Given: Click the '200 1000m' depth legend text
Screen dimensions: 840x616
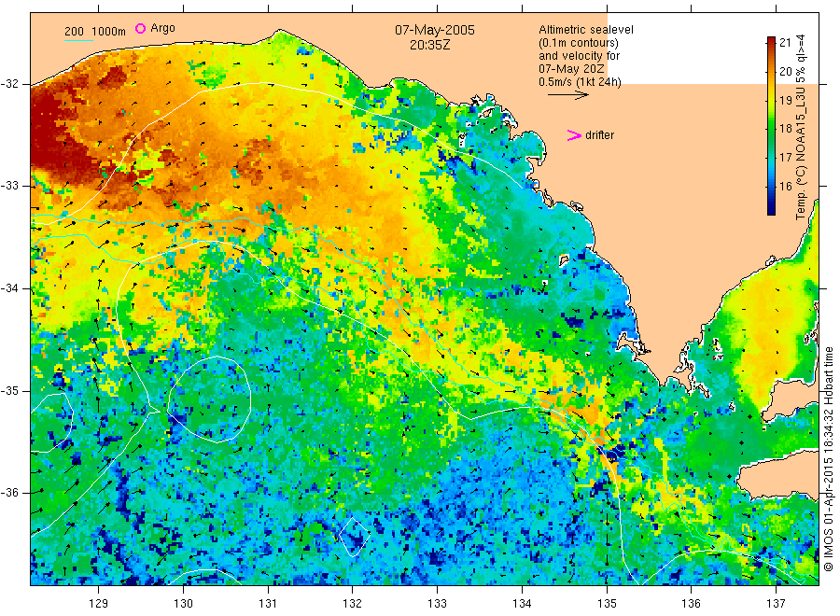Looking at the screenshot, I should 95,32.
